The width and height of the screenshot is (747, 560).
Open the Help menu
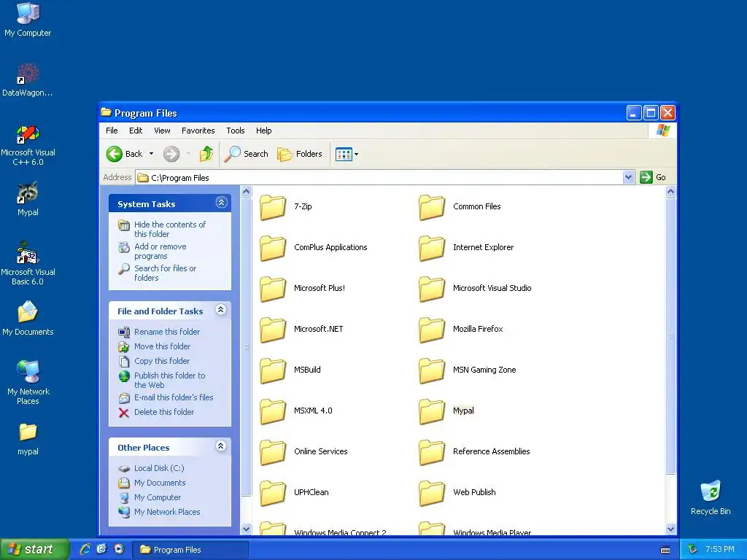coord(263,131)
